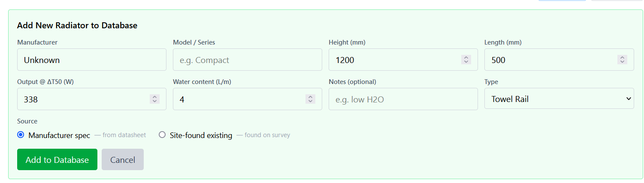
Task: Increment the Length field spinner up
Action: tap(622, 57)
